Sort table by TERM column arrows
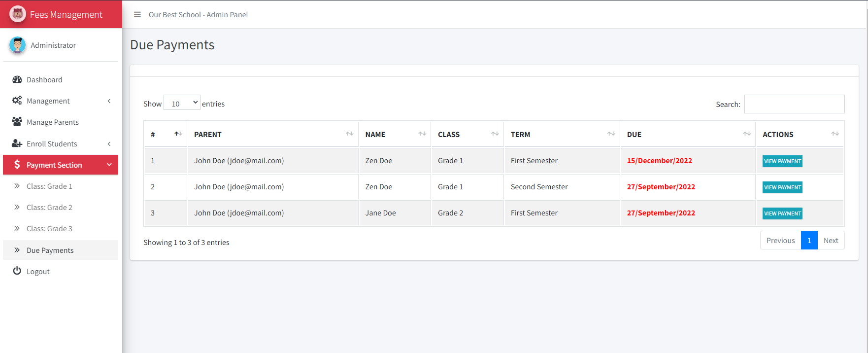868x353 pixels. 611,134
